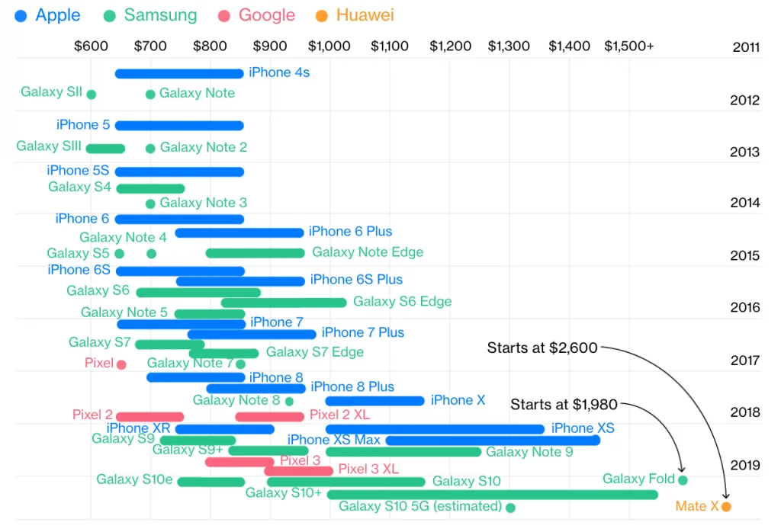Click the orange Huawei legend dot
Viewport: 781px width, 532px height.
tap(322, 16)
